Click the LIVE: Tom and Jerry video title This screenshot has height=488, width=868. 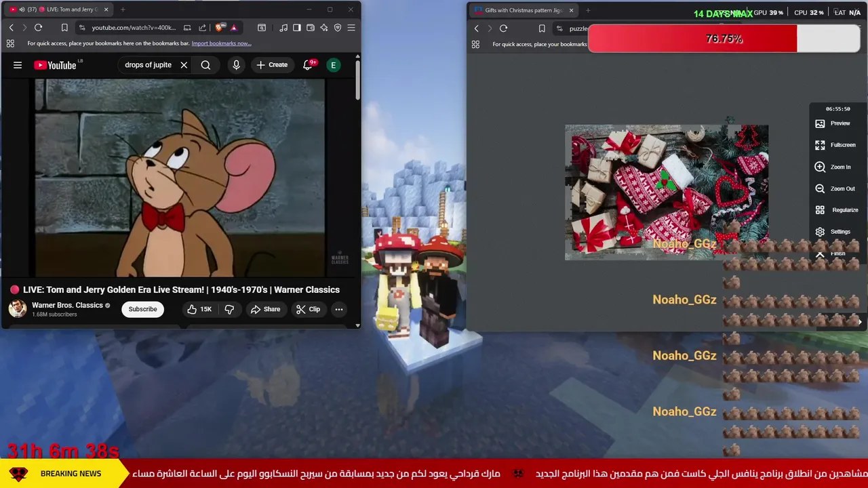click(181, 289)
